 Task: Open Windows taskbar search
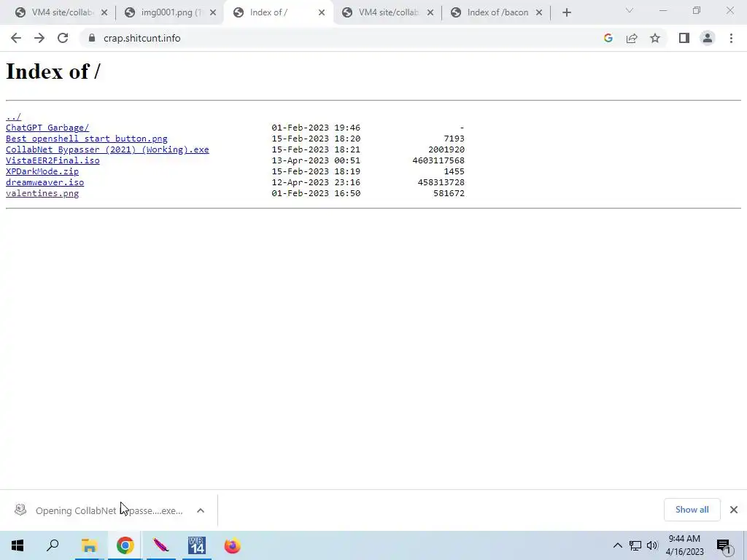(53, 545)
